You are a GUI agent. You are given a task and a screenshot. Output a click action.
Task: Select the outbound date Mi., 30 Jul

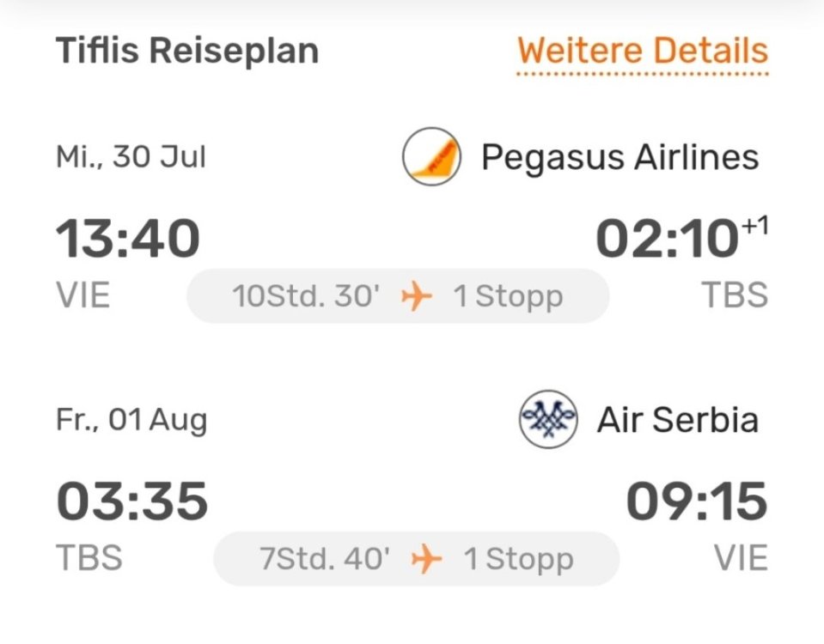click(x=131, y=157)
